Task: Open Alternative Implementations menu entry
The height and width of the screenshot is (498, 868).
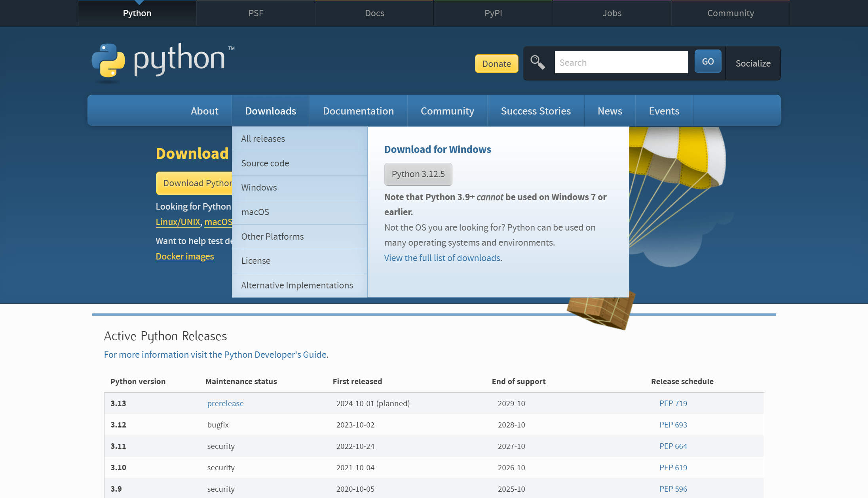Action: click(x=297, y=285)
